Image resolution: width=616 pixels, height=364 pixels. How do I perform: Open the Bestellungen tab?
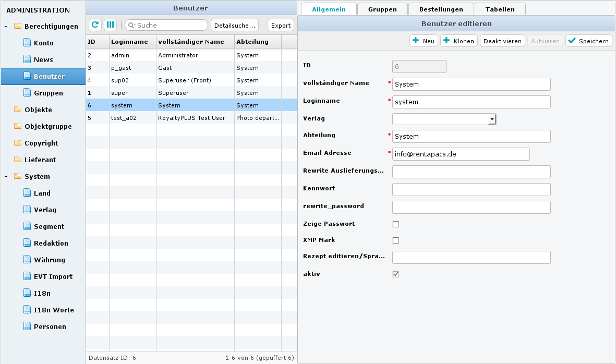point(441,9)
